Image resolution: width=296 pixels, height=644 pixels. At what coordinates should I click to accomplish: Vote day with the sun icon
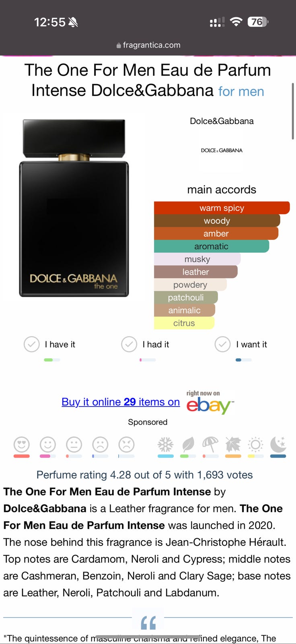coord(255,445)
